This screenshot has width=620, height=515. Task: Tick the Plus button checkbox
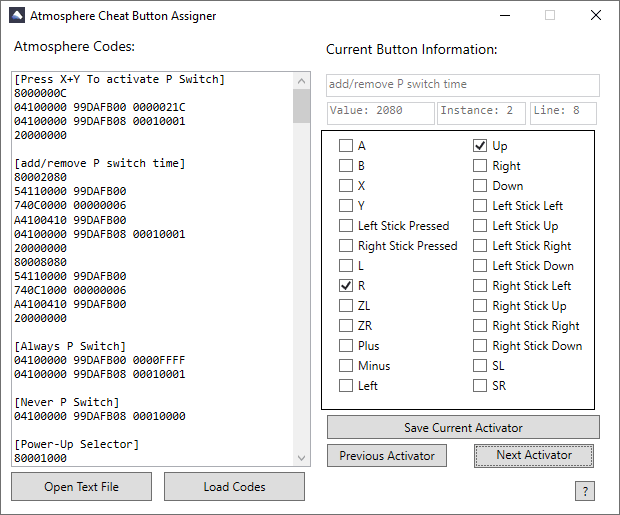tap(346, 346)
